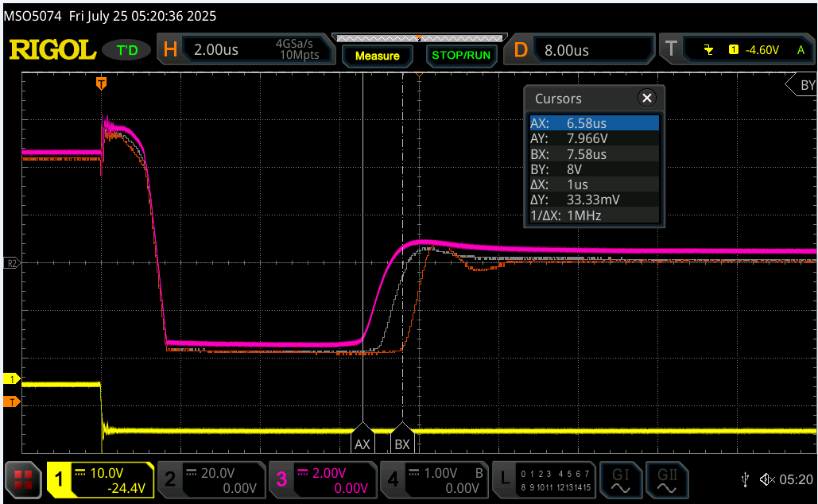The height and width of the screenshot is (504, 818).
Task: Enable channel 2 with 20.0V scale
Action: pos(211,479)
